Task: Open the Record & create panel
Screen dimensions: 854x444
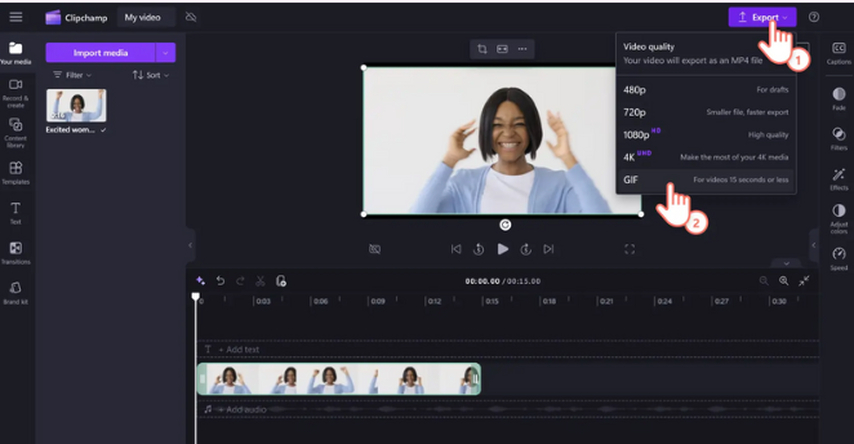Action: (x=16, y=90)
